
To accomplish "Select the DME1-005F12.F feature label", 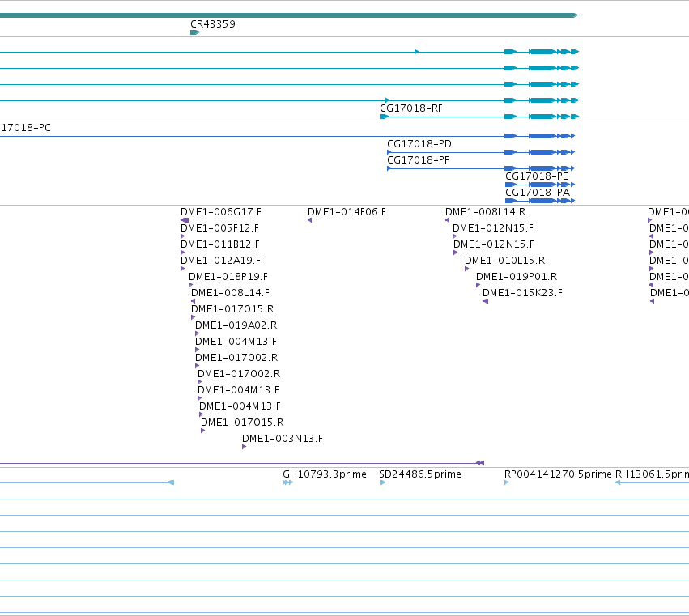I will click(x=219, y=228).
